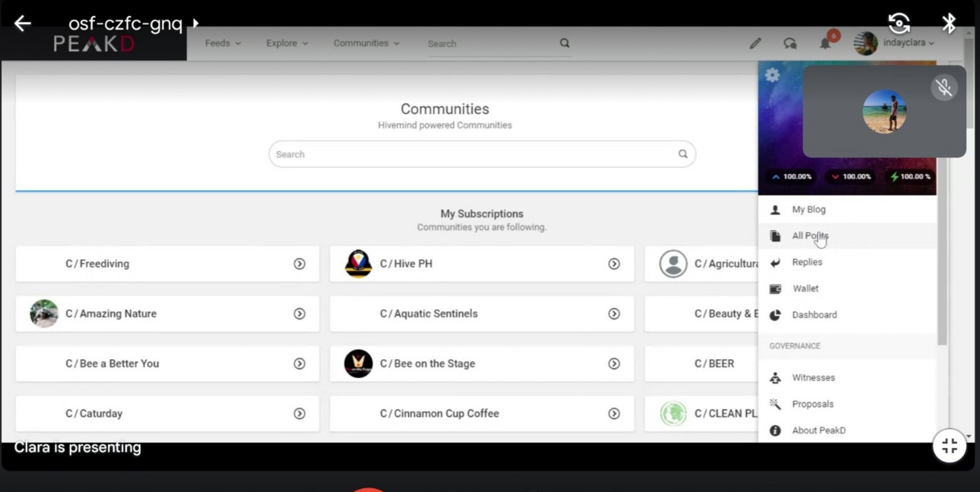980x492 pixels.
Task: Click arrow icon on C/Caturday card
Action: tap(300, 413)
